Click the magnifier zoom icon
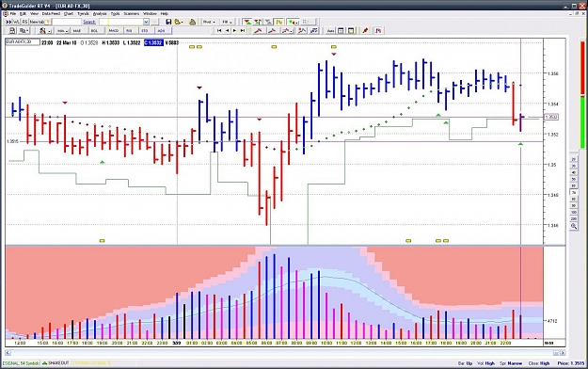The image size is (588, 369). [574, 226]
